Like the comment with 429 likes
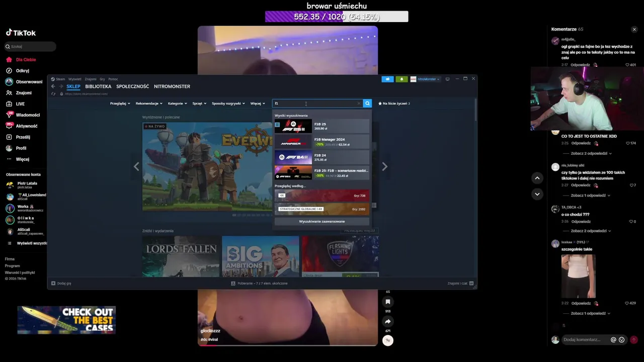Image resolution: width=644 pixels, height=362 pixels. 627,304
